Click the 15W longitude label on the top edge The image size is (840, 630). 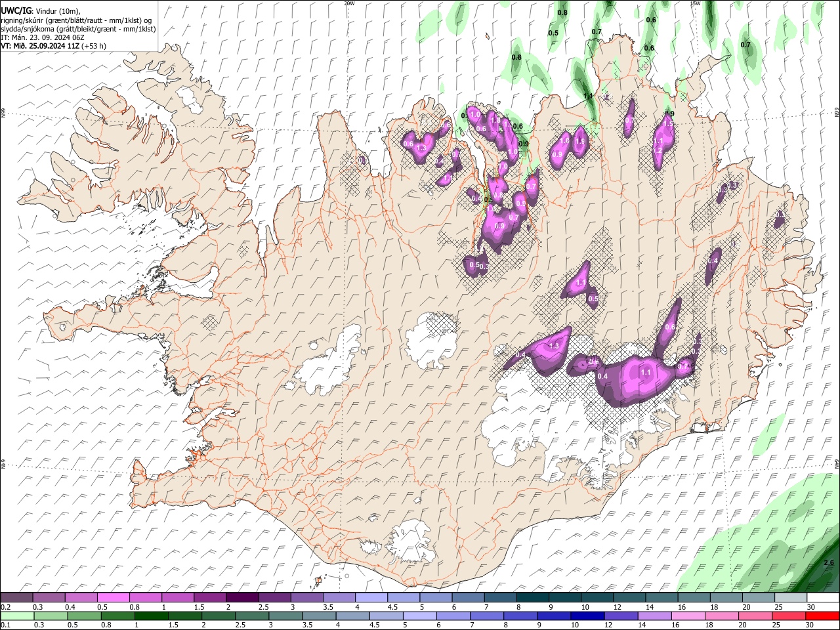pyautogui.click(x=696, y=3)
